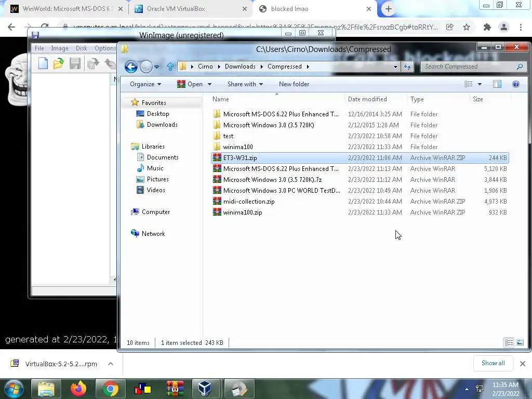
Task: Open WinImage Image menu
Action: [60, 48]
